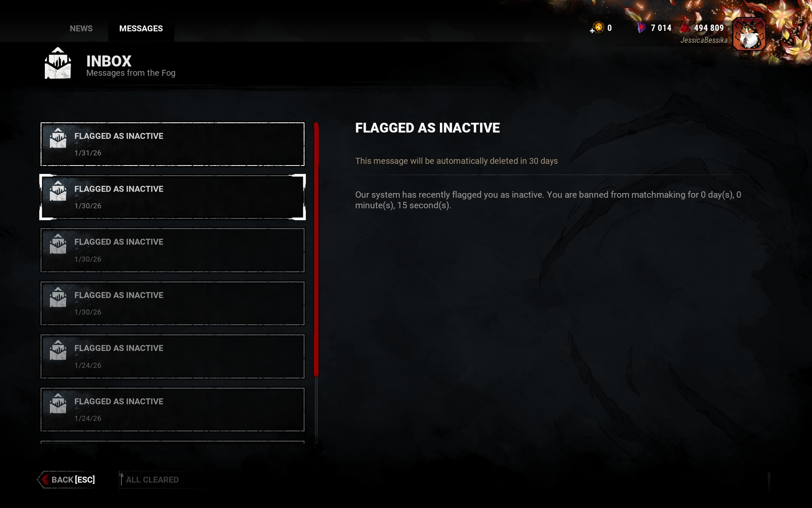
Task: Click envelope icon of the last 1/30/26 message
Action: click(x=58, y=297)
